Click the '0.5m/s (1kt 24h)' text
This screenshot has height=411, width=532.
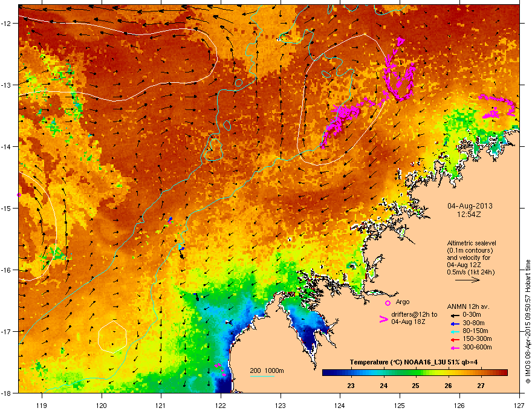point(470,273)
